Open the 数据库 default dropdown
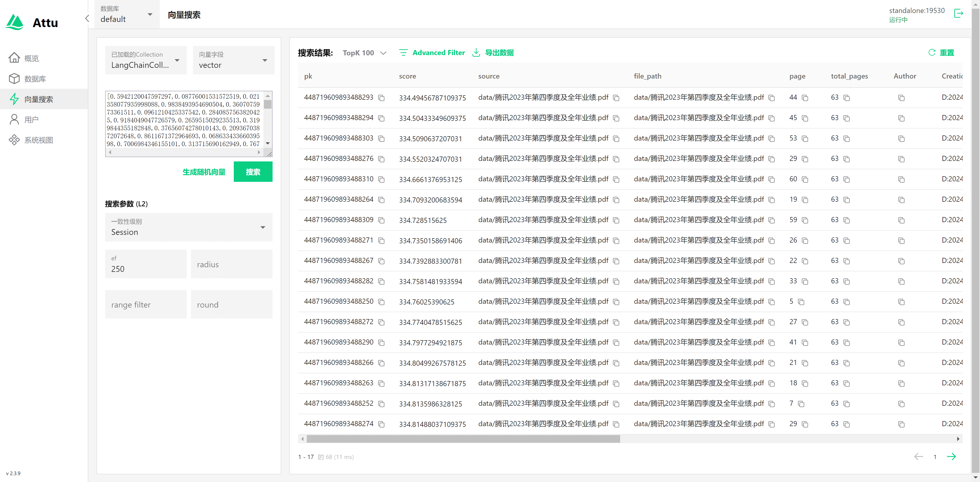980x482 pixels. click(127, 15)
